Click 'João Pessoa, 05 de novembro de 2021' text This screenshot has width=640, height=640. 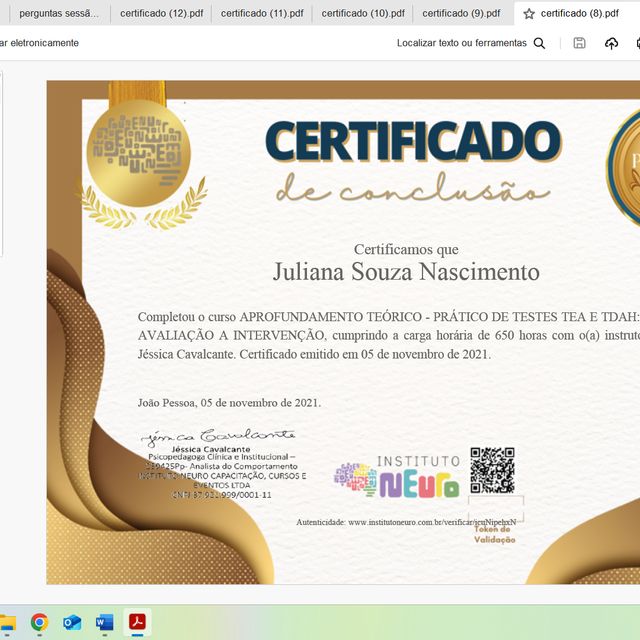tap(229, 403)
